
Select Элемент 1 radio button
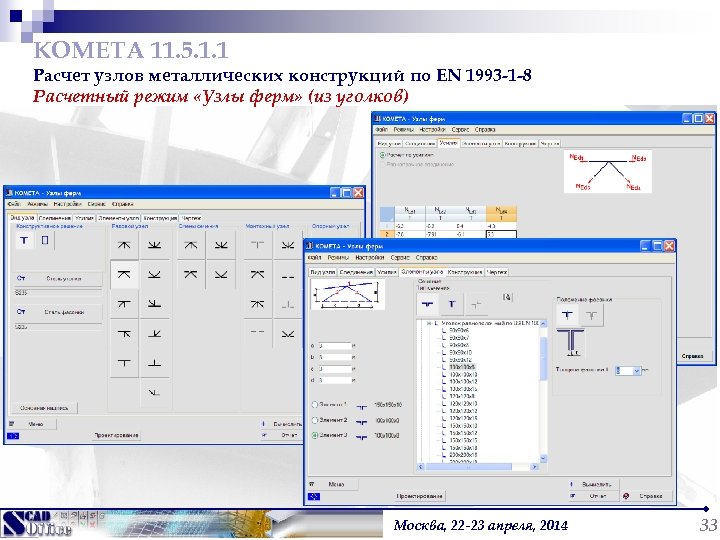[x=315, y=405]
